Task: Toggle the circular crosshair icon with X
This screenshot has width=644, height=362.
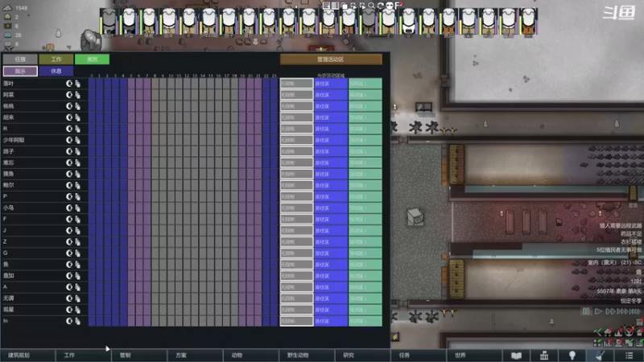Action: pos(630,332)
